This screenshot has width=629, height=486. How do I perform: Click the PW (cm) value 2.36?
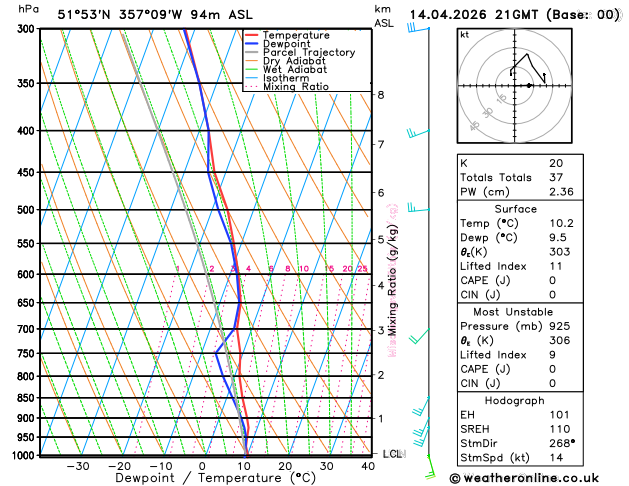click(x=561, y=192)
